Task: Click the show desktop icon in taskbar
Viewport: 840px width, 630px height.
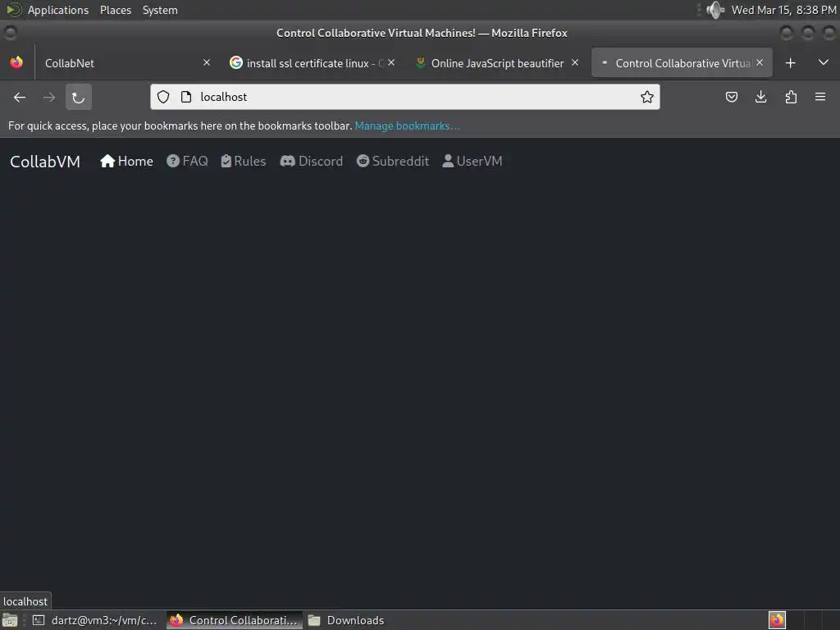Action: point(10,620)
